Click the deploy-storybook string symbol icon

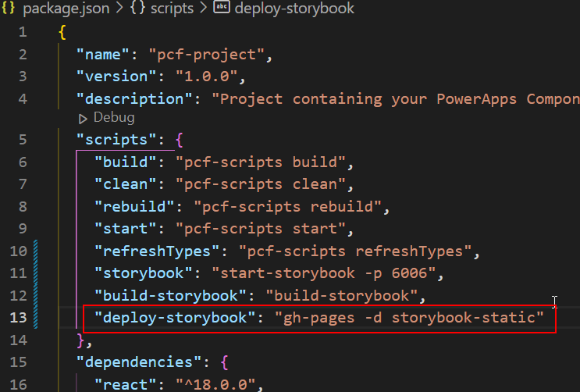click(x=222, y=7)
